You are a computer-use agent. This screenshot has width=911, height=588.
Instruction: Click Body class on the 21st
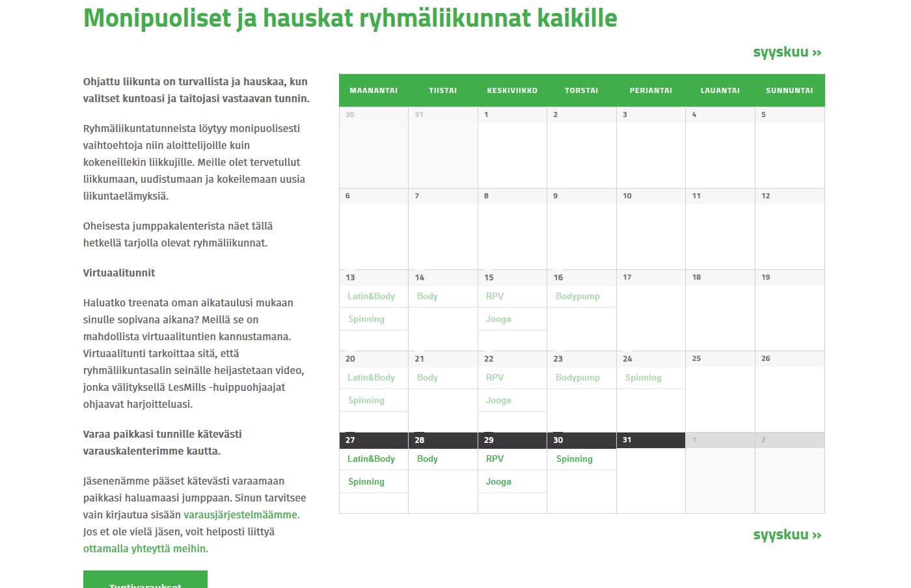(428, 377)
